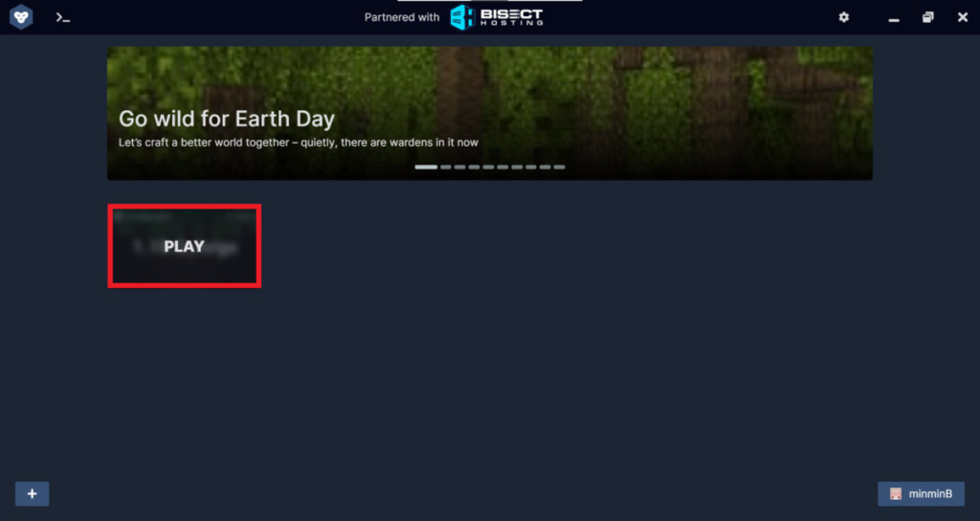Launch the instance with the PLAY tile
This screenshot has height=521, width=980.
(x=185, y=246)
